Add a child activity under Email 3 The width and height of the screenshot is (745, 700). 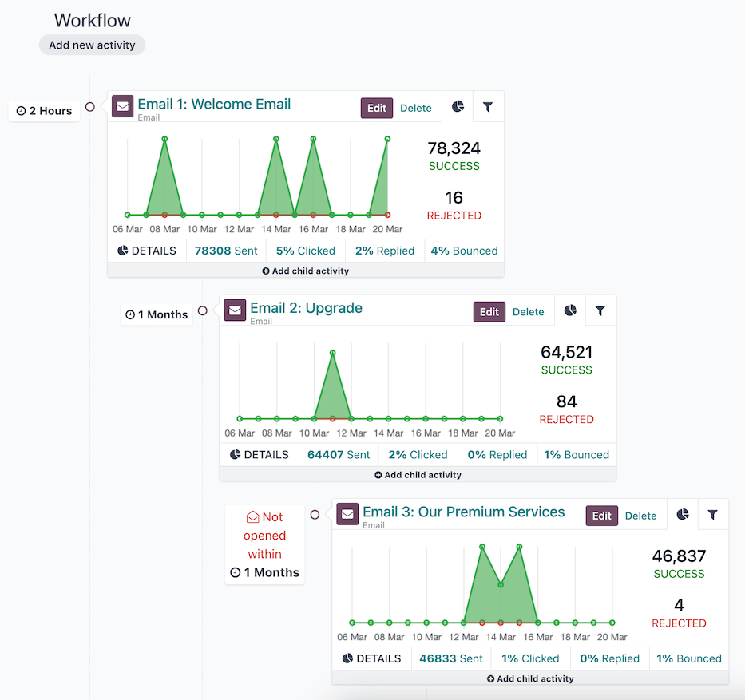pyautogui.click(x=530, y=678)
